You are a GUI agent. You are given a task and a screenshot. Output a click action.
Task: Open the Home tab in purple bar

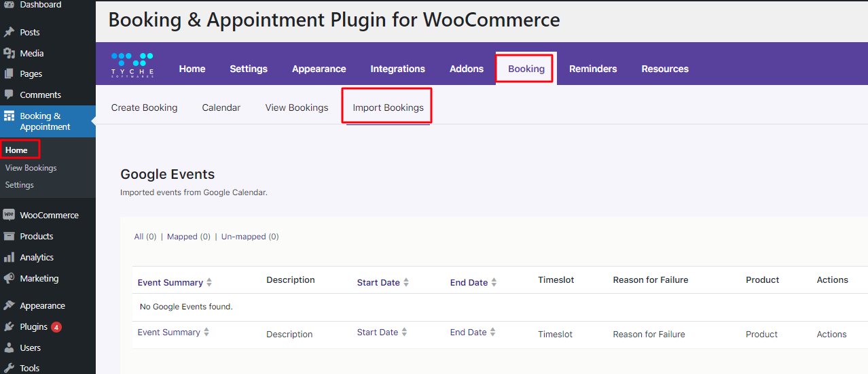[192, 69]
